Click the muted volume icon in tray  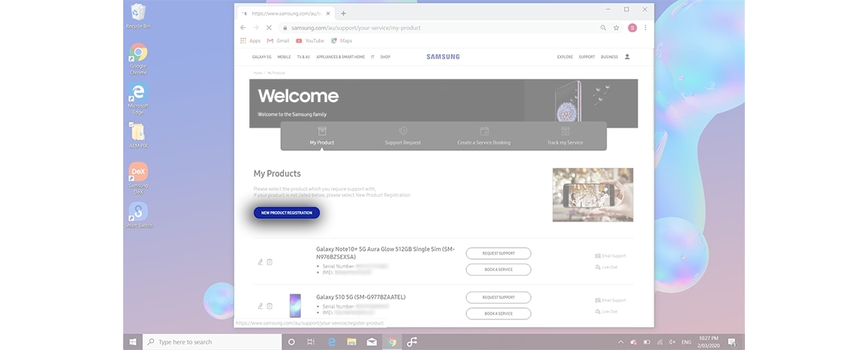tap(672, 342)
